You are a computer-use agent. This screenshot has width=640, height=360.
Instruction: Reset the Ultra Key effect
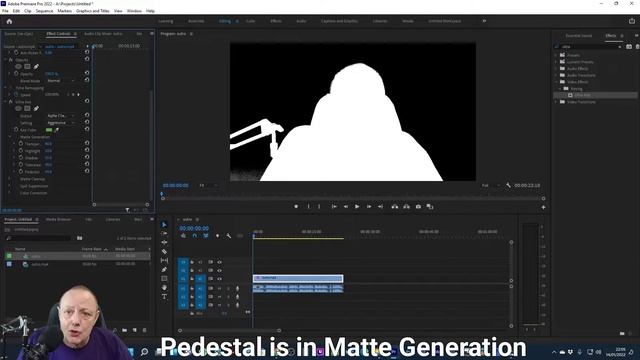[x=87, y=101]
